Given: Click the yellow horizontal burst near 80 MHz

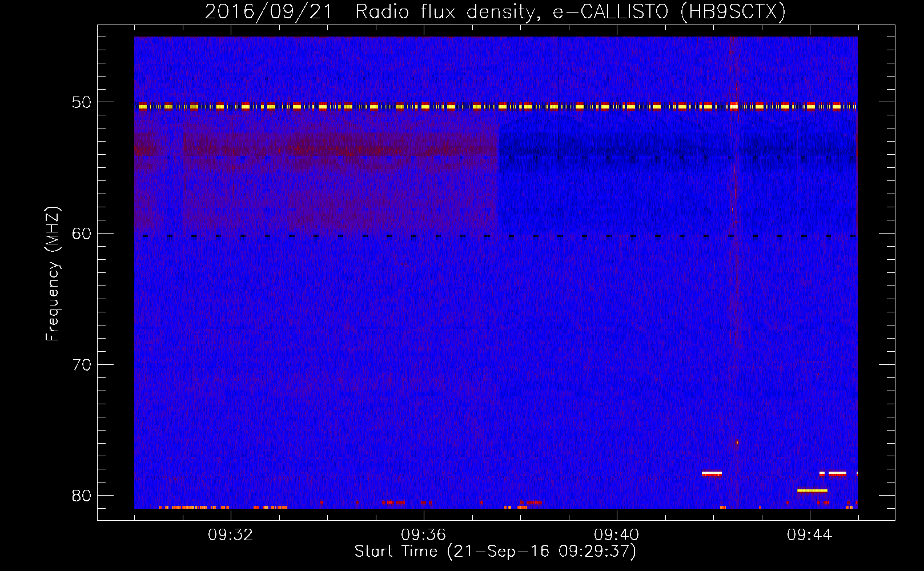Looking at the screenshot, I should (x=812, y=490).
